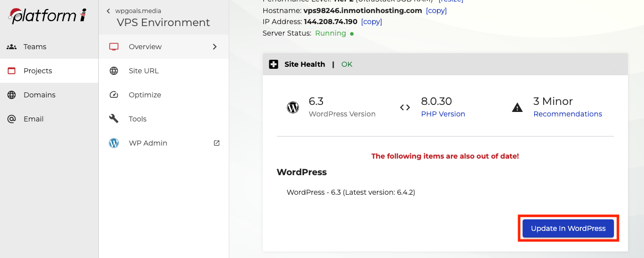Open the PHP Version link
The image size is (644, 258).
[443, 114]
